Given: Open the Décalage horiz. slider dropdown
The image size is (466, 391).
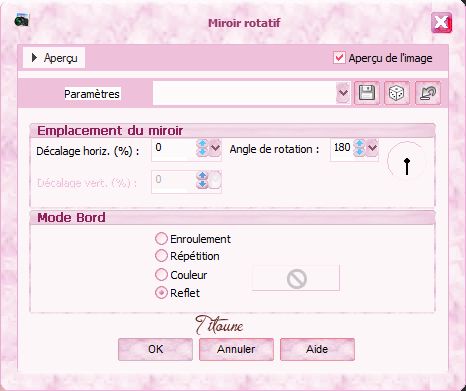Looking at the screenshot, I should tap(215, 148).
